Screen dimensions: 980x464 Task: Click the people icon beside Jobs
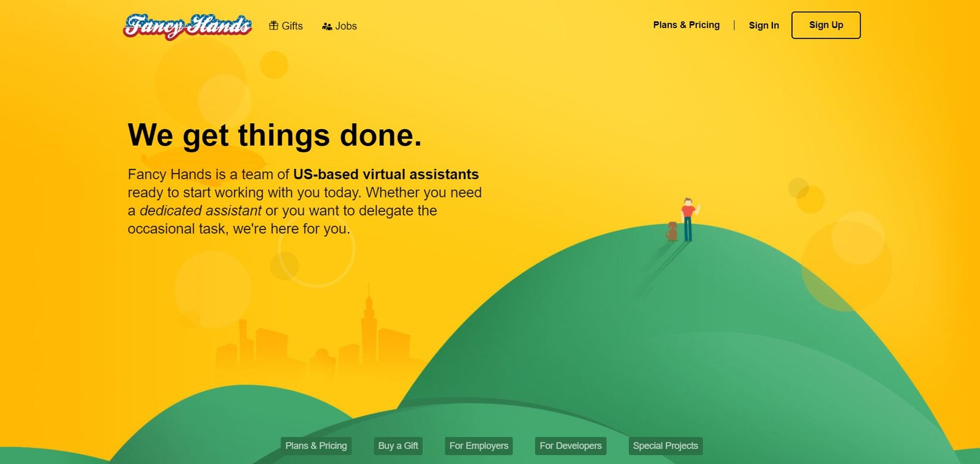pos(327,26)
